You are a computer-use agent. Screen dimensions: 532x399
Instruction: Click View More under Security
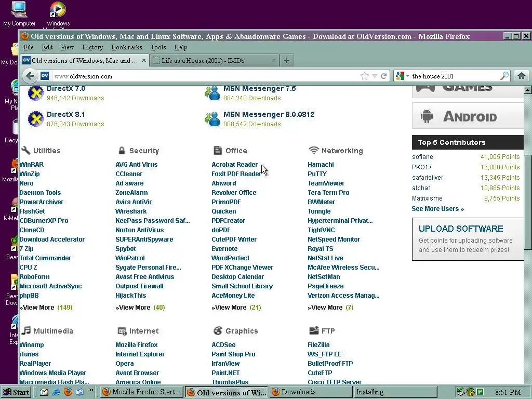pyautogui.click(x=140, y=308)
